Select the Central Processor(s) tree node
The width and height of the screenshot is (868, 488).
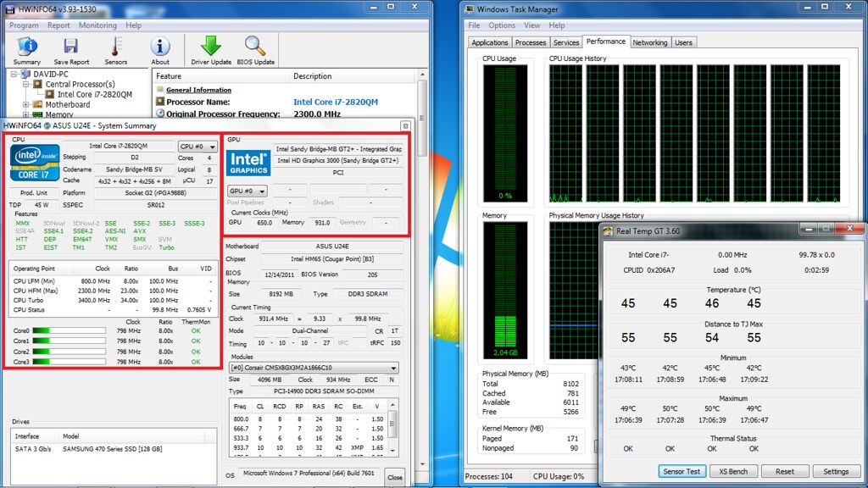pos(81,84)
